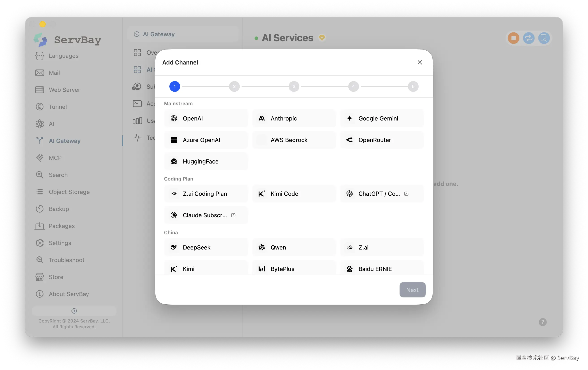This screenshot has width=588, height=370.
Task: Select the OpenAI channel provider
Action: click(x=206, y=118)
